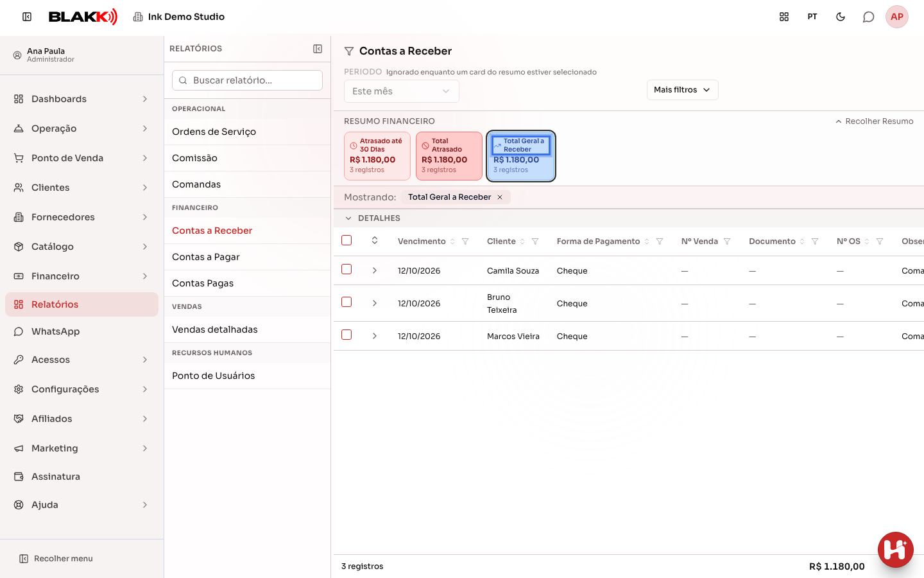Collapse the DETALHES section
Screen dimensions: 924x578
point(348,218)
